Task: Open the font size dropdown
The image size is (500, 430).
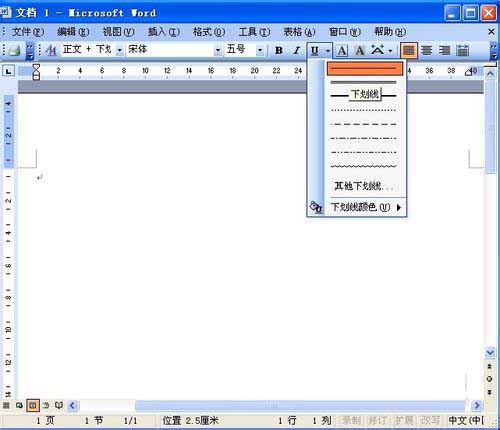Action: (260, 50)
